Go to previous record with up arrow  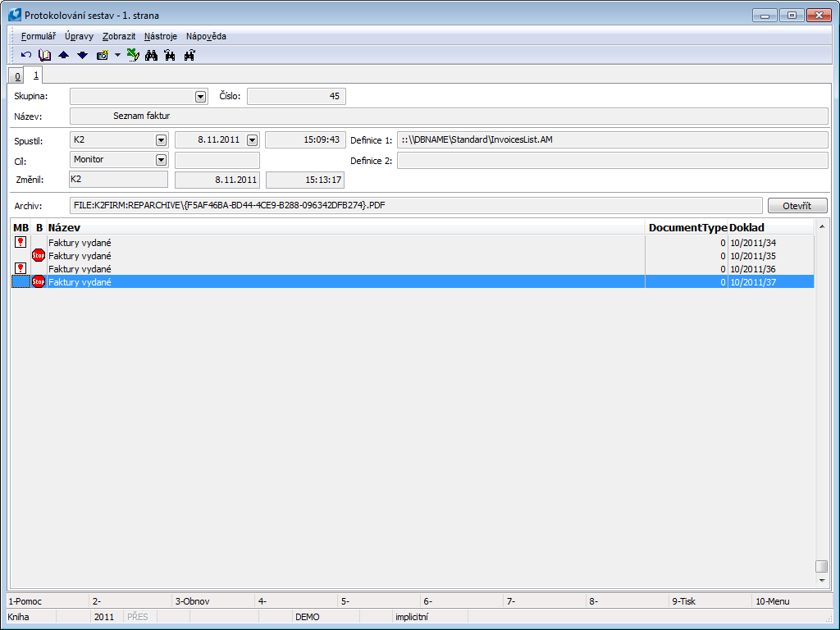tap(64, 55)
